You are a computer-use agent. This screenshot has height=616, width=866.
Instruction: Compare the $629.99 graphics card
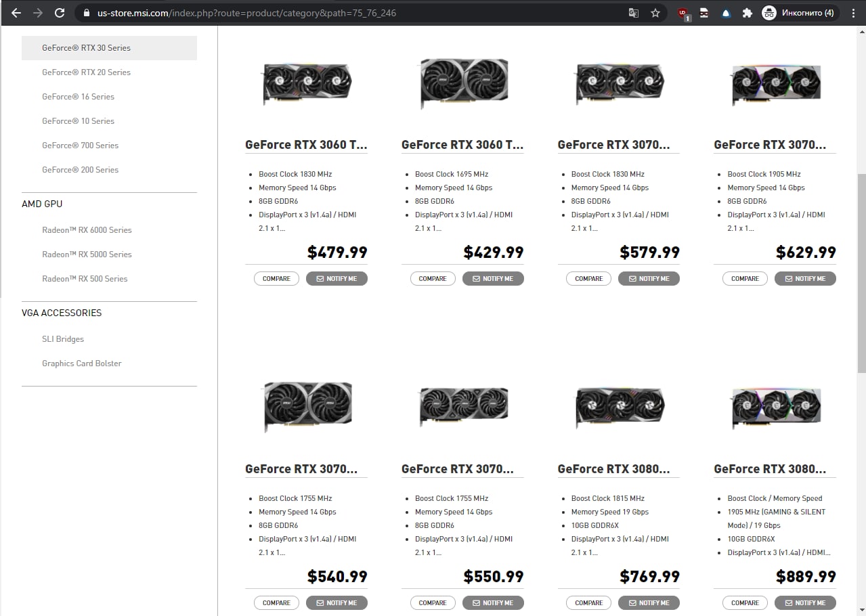pos(745,279)
